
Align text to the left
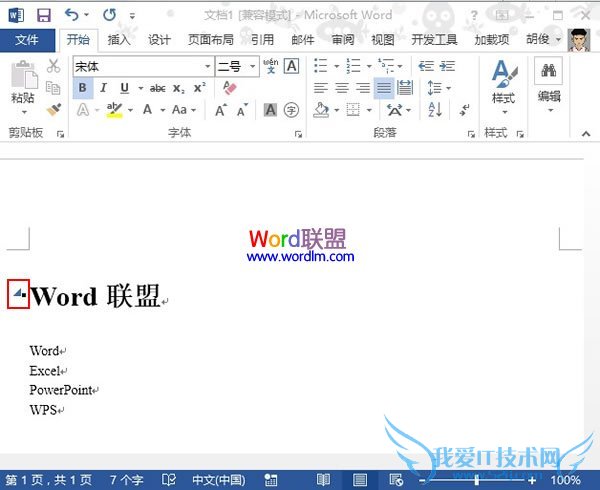321,88
